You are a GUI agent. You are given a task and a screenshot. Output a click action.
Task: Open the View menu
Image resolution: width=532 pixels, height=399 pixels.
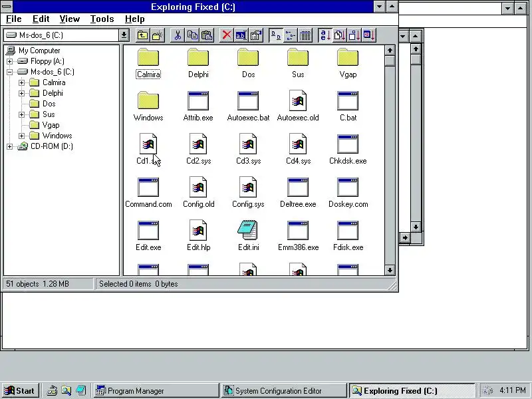[x=70, y=19]
